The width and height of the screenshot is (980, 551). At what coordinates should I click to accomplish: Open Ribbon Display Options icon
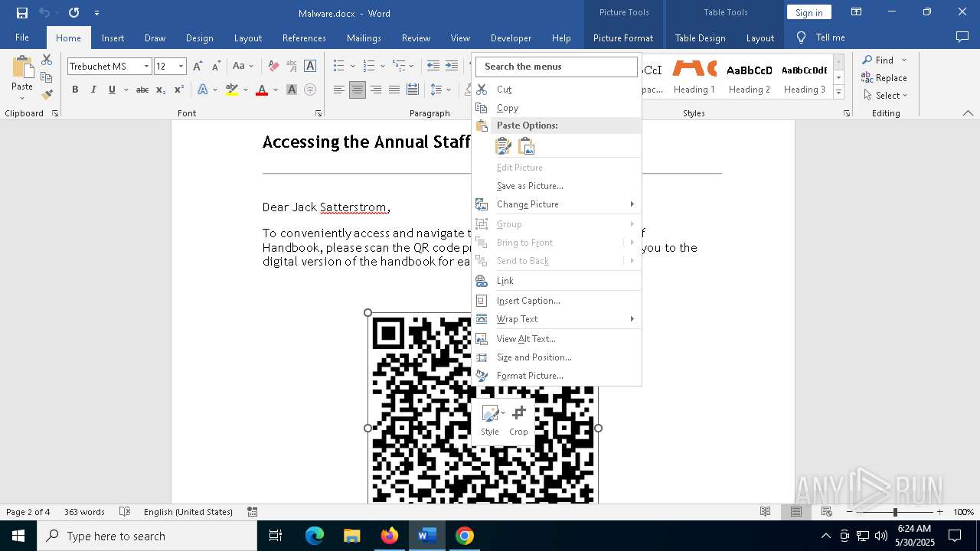[857, 12]
